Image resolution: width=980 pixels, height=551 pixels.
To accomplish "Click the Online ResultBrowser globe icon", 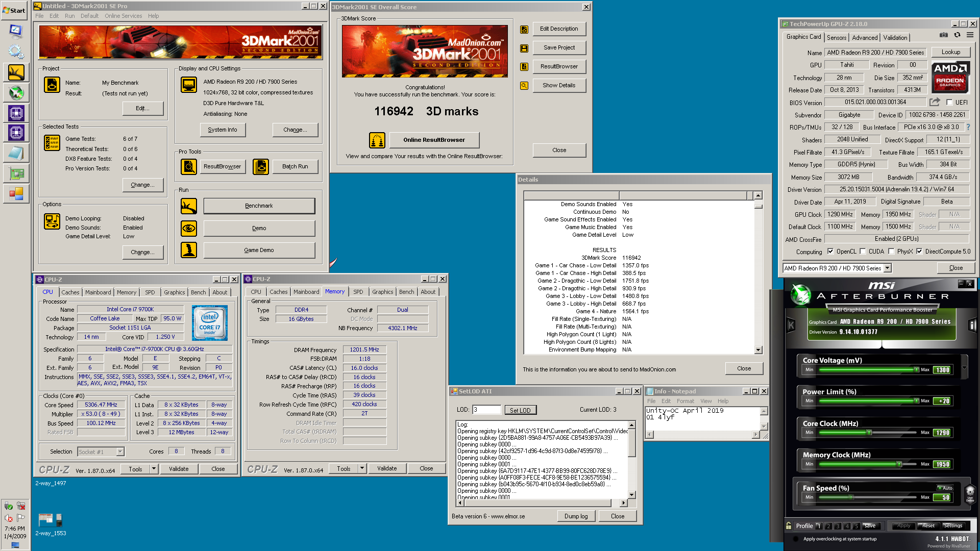I will pos(377,140).
